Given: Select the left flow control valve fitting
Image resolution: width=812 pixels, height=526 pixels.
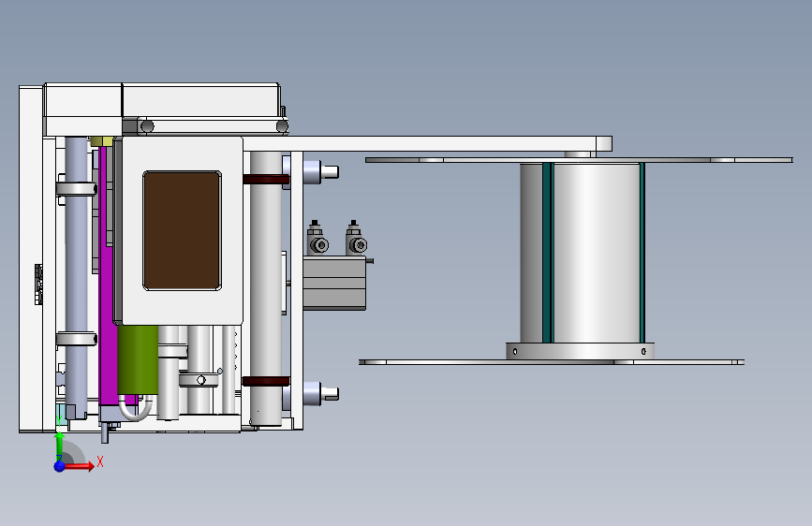Looking at the screenshot, I should (316, 238).
